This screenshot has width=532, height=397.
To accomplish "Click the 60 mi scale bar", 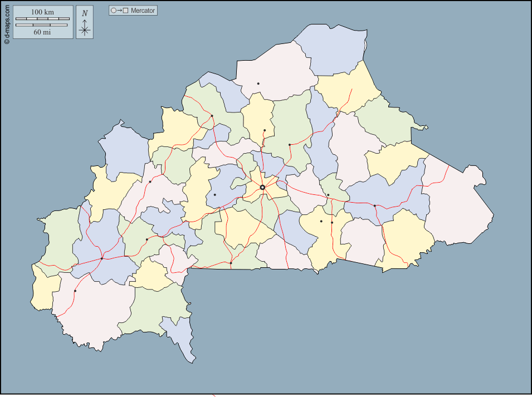I will pos(42,25).
